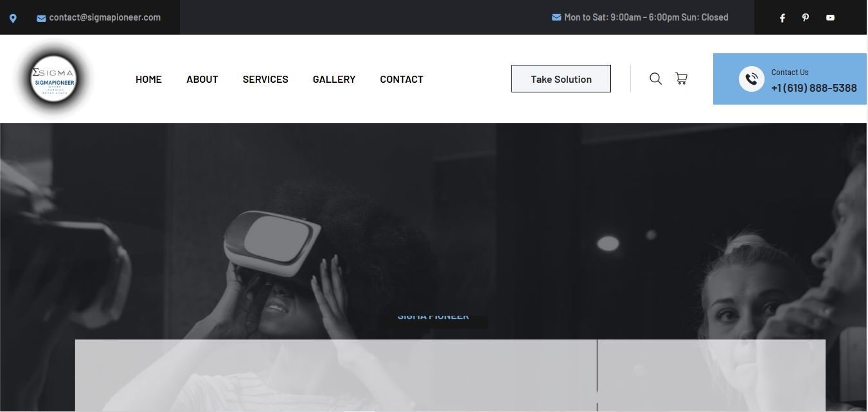This screenshot has height=412, width=868.
Task: Click the envelope icon beside contact email
Action: point(41,18)
